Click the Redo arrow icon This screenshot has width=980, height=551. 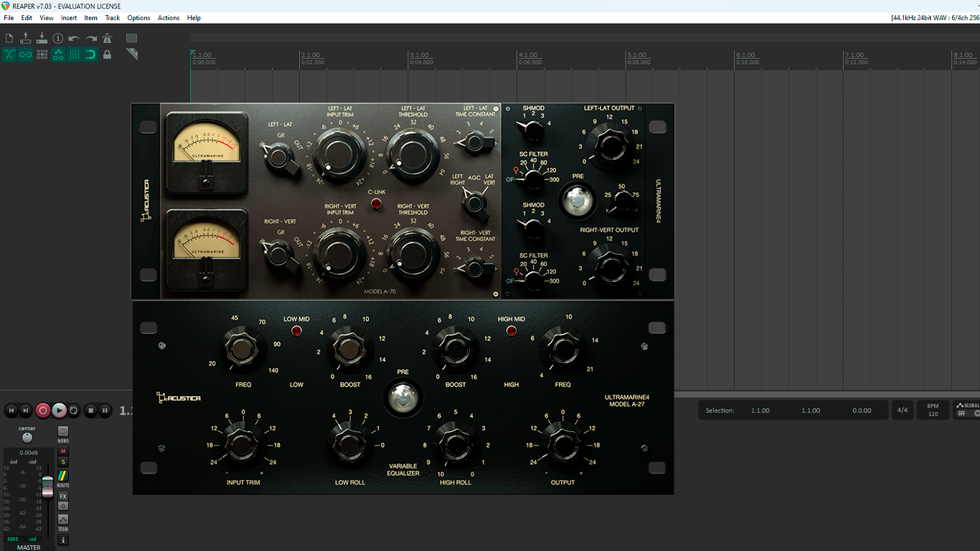(91, 38)
